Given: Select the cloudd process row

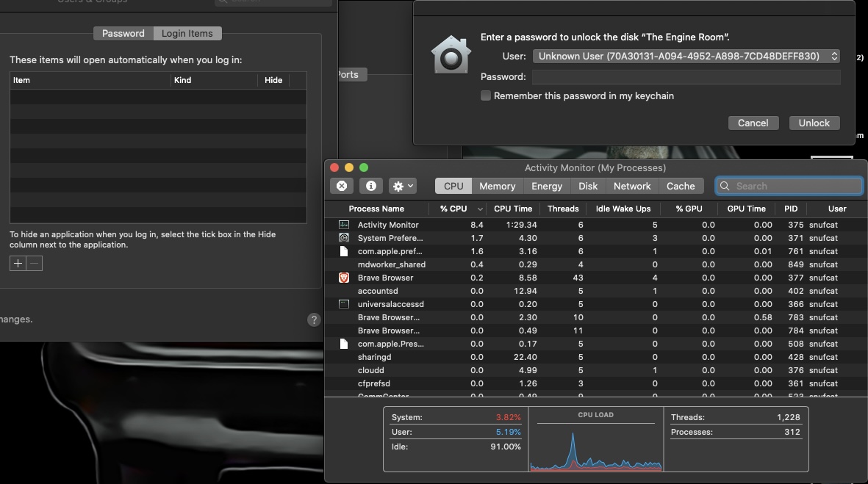Looking at the screenshot, I should [596, 370].
